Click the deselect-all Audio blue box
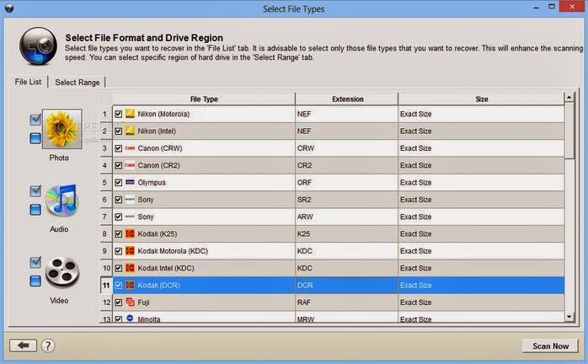This screenshot has width=588, height=364. point(35,210)
